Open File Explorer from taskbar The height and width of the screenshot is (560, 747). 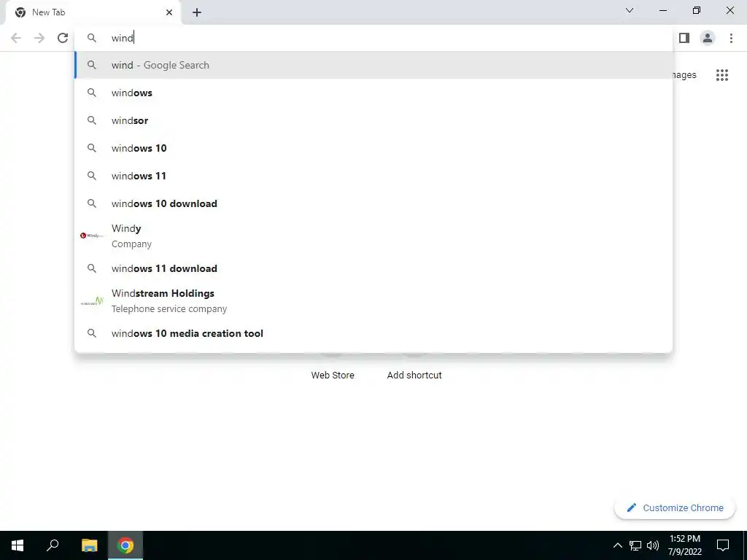(89, 545)
